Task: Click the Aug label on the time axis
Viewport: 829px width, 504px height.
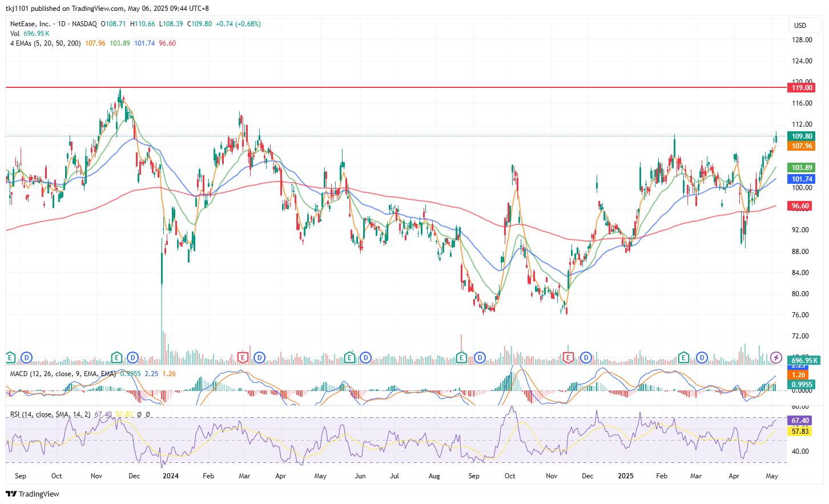Action: 434,476
